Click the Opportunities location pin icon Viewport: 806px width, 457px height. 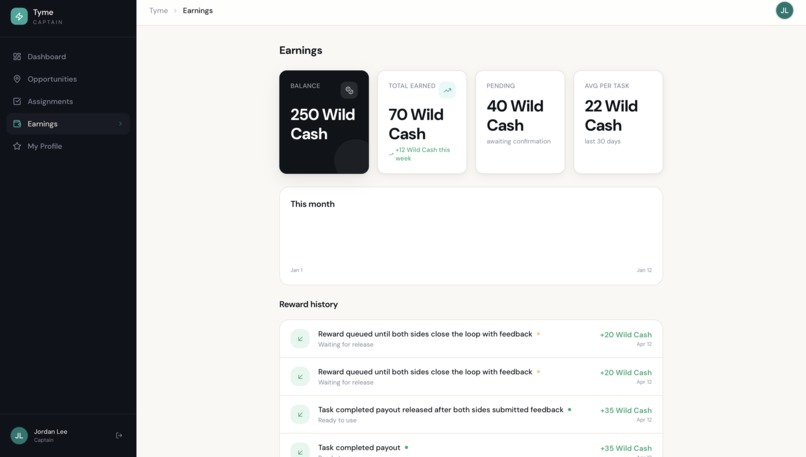pos(17,79)
